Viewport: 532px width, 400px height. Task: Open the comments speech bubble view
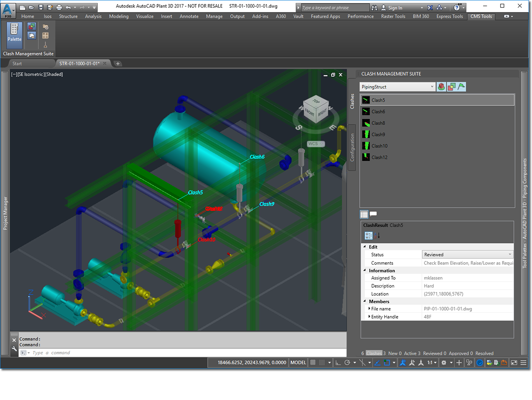pyautogui.click(x=373, y=214)
